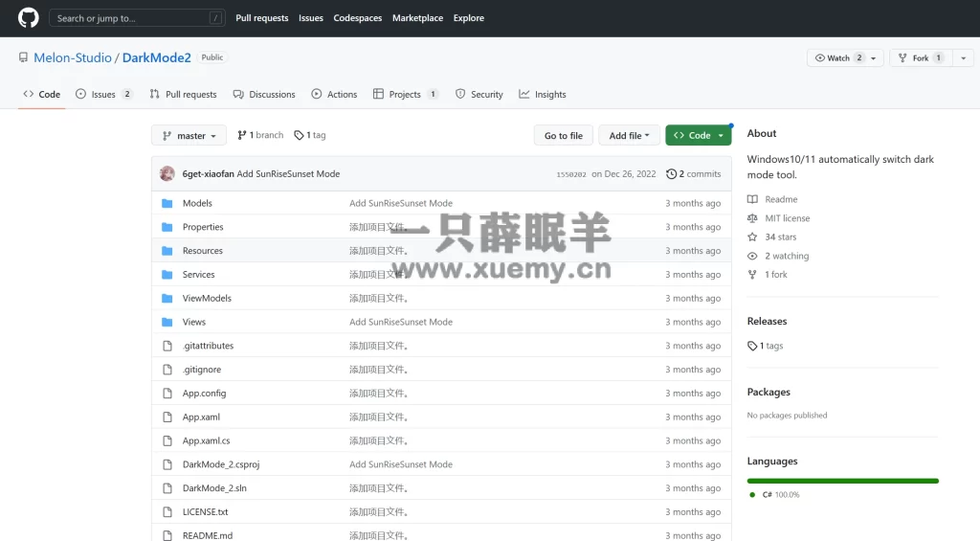
Task: View the 1 tag link
Action: click(310, 135)
